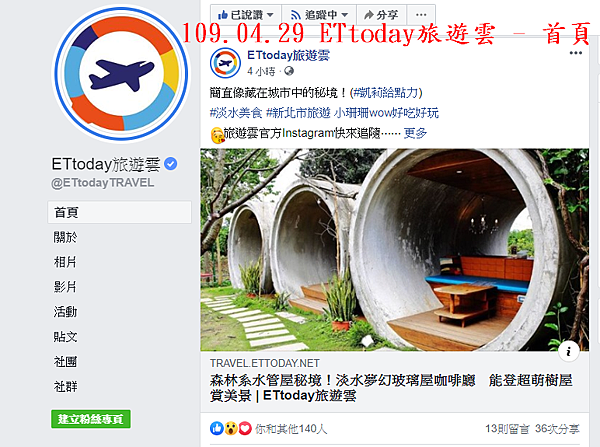This screenshot has width=600, height=447.
Task: Expand the post text with 更多
Action: pos(415,133)
